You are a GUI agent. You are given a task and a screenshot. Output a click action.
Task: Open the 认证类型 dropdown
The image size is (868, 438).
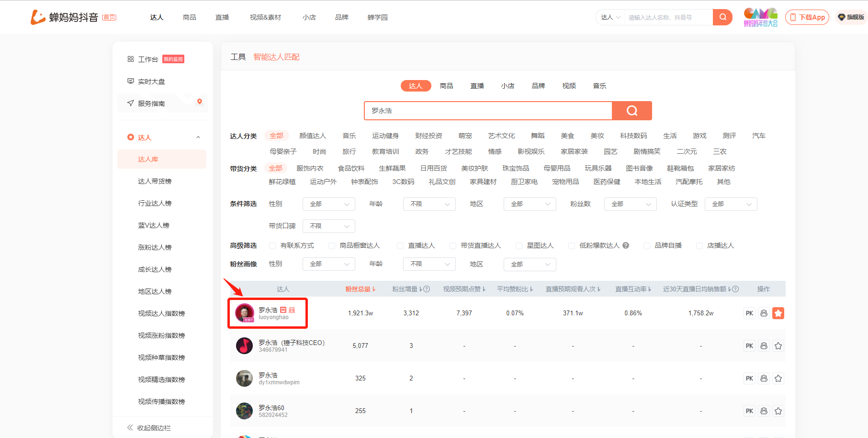(x=731, y=204)
